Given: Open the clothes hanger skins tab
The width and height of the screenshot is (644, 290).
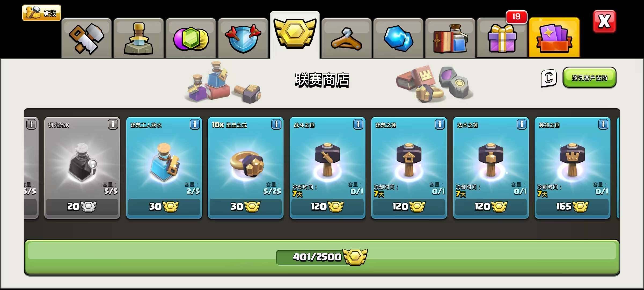Looking at the screenshot, I should point(346,38).
